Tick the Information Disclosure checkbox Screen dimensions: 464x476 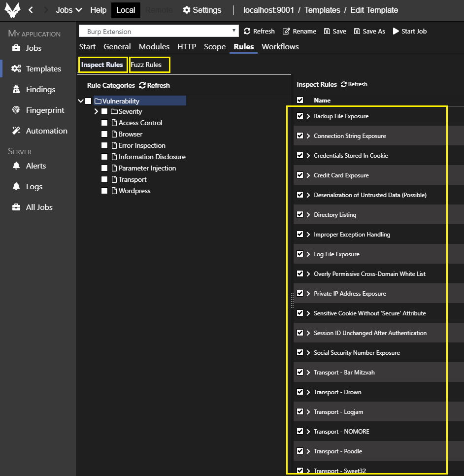(104, 157)
